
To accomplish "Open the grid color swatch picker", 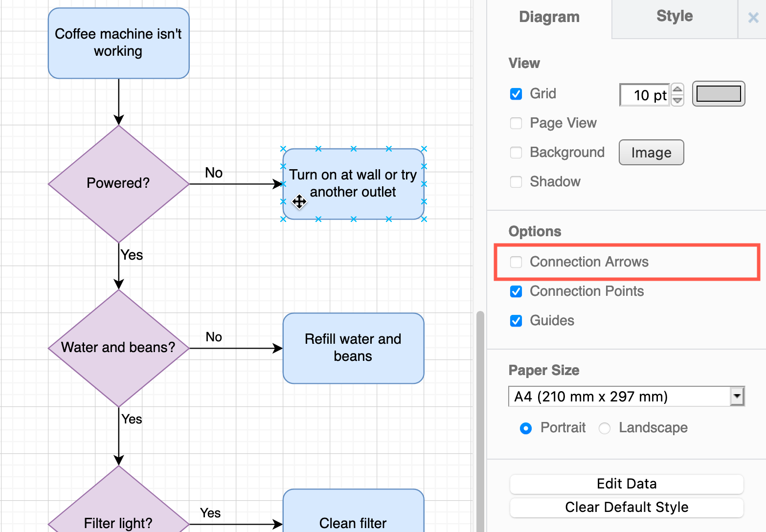I will click(x=718, y=93).
